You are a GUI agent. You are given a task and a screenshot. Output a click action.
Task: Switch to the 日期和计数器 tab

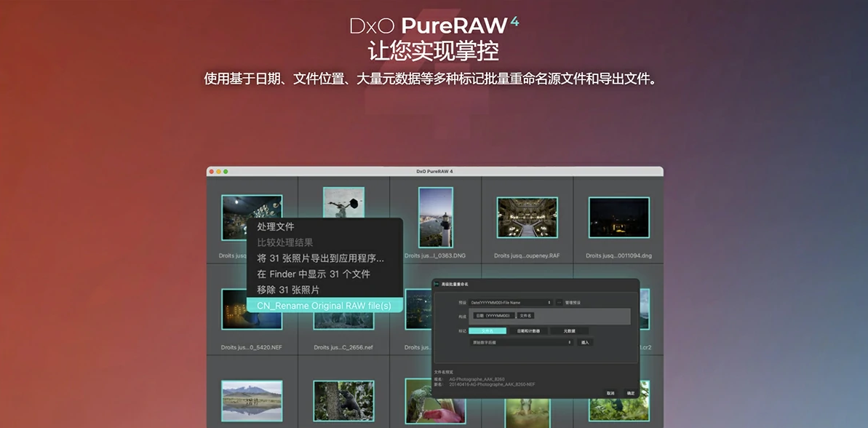click(529, 330)
